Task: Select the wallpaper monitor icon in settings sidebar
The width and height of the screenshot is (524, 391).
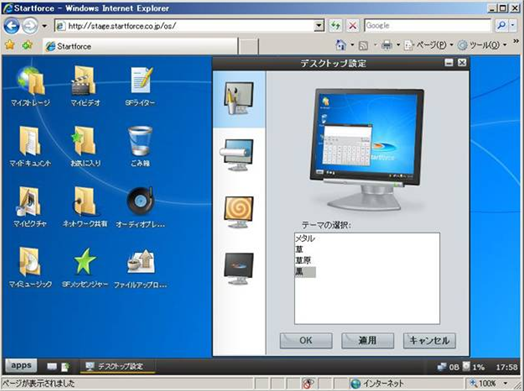Action: pyautogui.click(x=238, y=155)
